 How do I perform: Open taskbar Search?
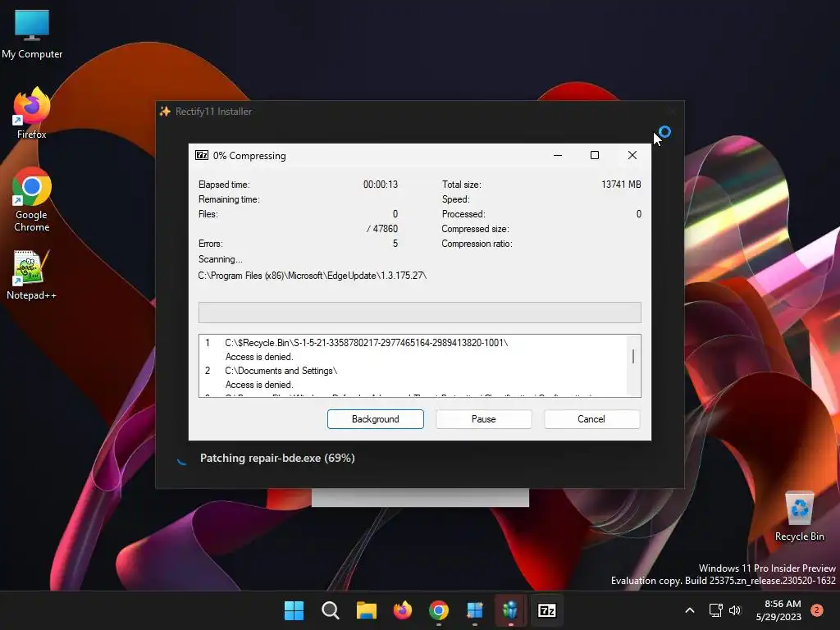coord(330,610)
